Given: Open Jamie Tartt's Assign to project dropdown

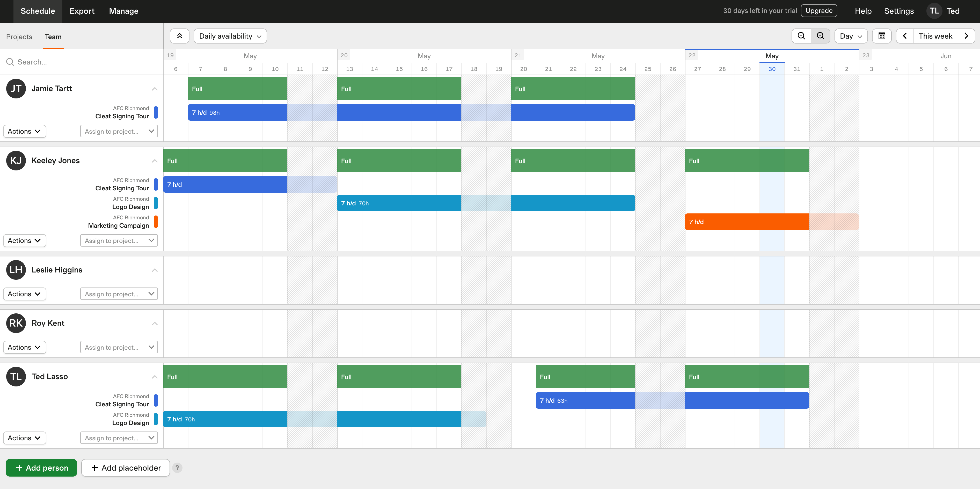Looking at the screenshot, I should (x=119, y=131).
